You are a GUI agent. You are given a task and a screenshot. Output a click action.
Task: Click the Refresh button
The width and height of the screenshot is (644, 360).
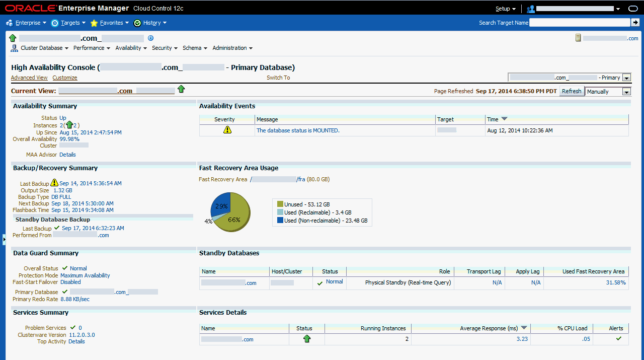click(572, 91)
